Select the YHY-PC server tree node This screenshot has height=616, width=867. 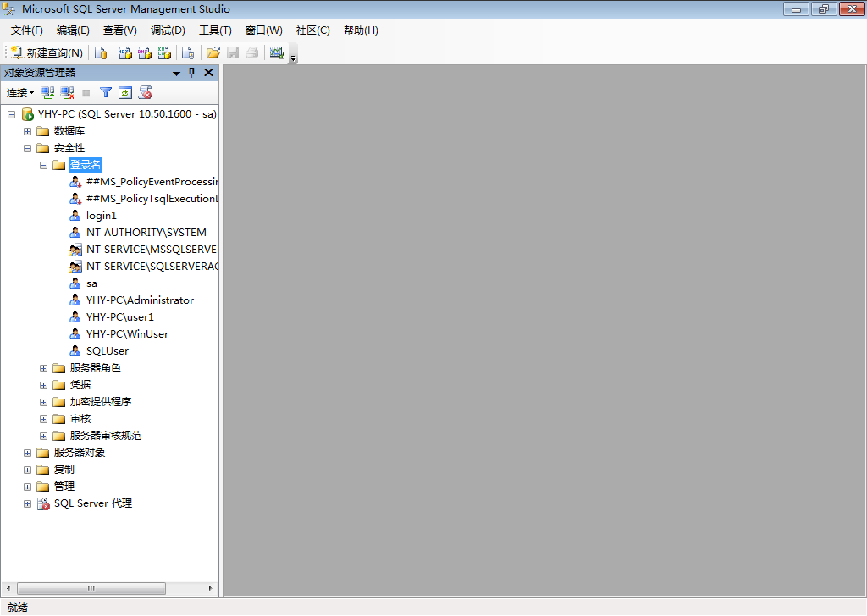(127, 114)
